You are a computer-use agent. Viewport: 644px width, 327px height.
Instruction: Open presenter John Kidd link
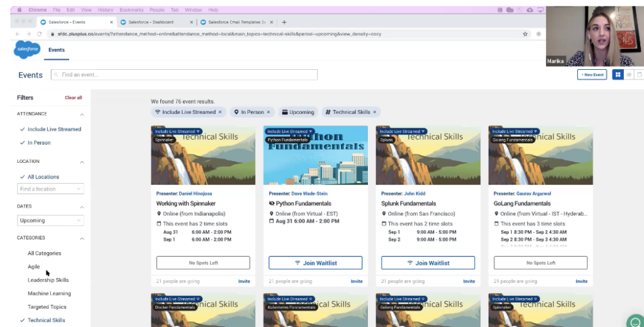pos(414,194)
